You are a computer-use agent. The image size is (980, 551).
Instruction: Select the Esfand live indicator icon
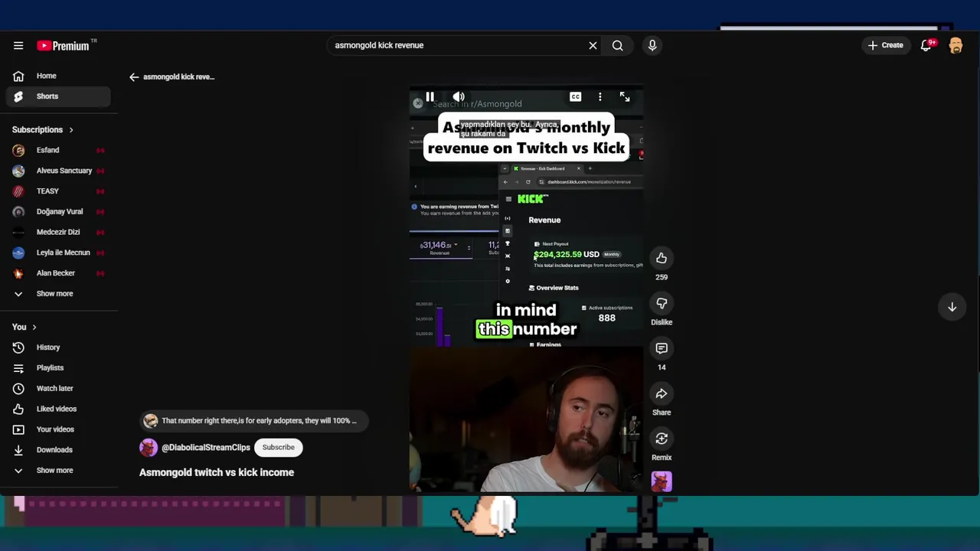point(100,151)
